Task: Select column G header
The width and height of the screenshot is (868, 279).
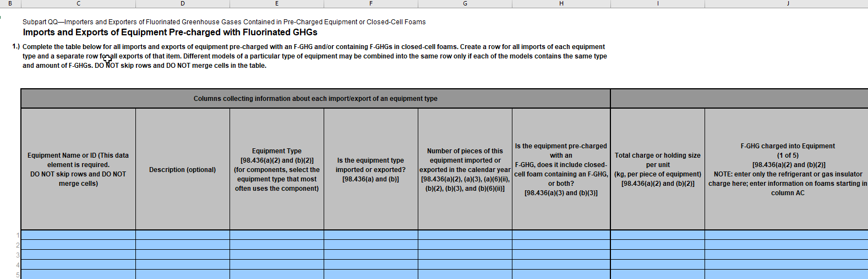Action: (x=465, y=3)
